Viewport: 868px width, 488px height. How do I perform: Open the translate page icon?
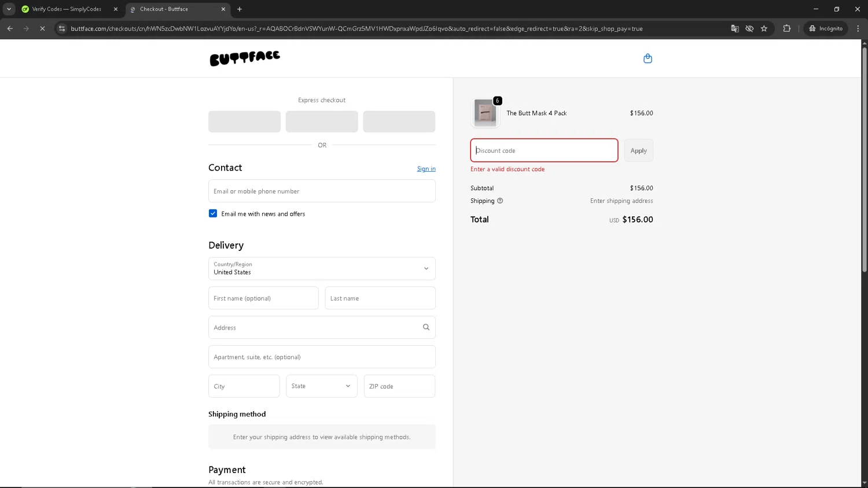735,28
